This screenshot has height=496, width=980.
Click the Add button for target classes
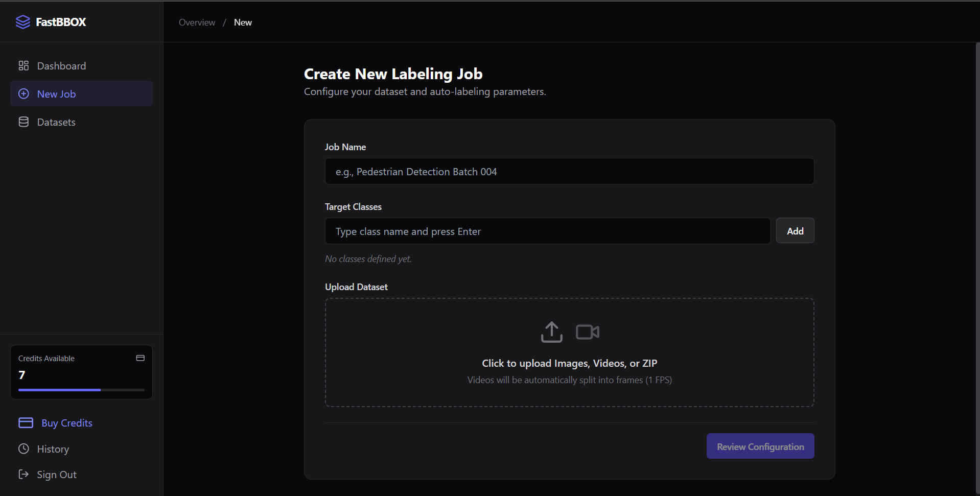795,230
